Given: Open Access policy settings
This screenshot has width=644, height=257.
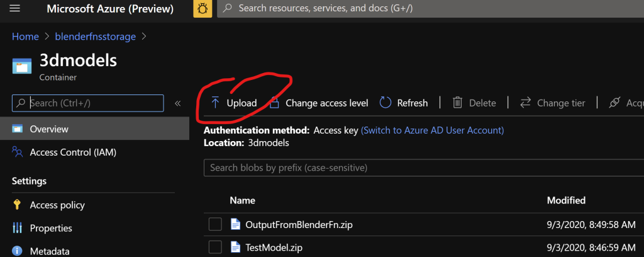Looking at the screenshot, I should [57, 205].
